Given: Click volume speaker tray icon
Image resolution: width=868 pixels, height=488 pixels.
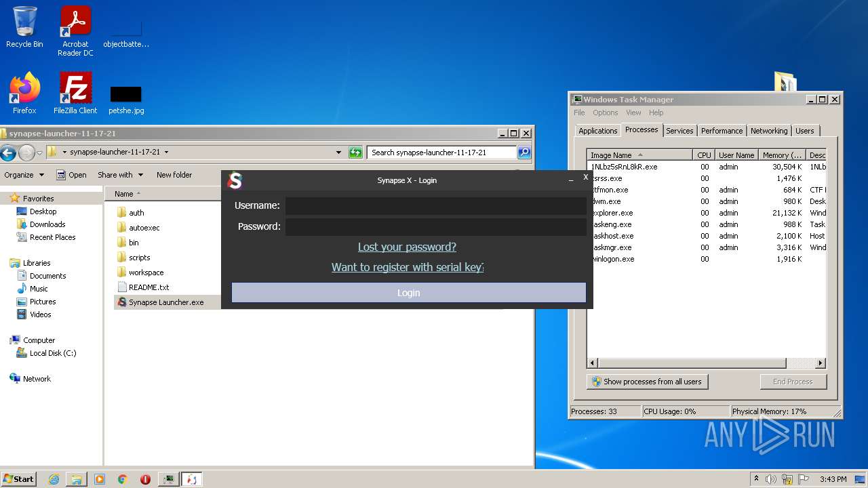Looking at the screenshot, I should coord(770,479).
